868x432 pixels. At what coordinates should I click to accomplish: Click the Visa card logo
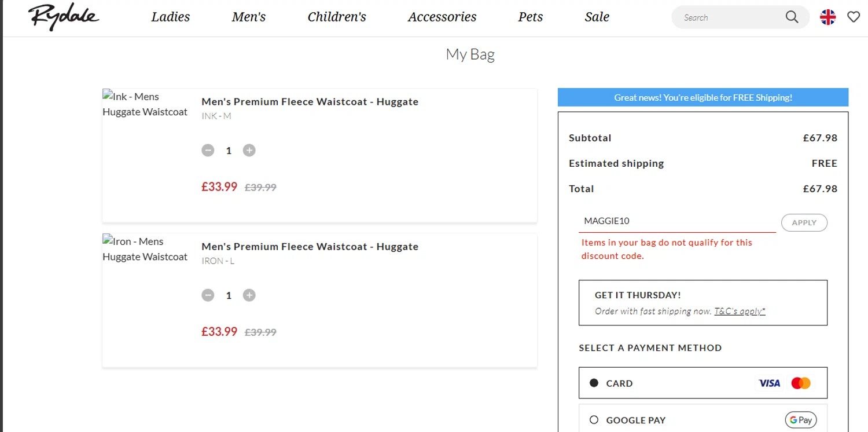coord(769,383)
